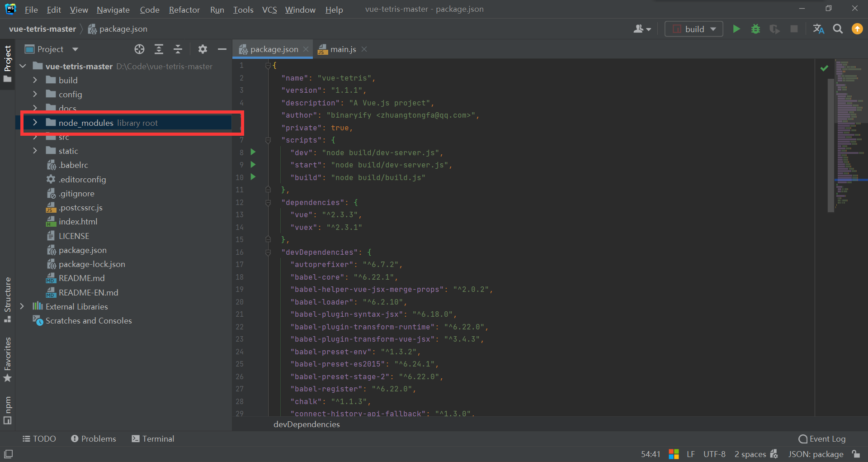Run the build configuration
The image size is (868, 462).
coord(736,29)
